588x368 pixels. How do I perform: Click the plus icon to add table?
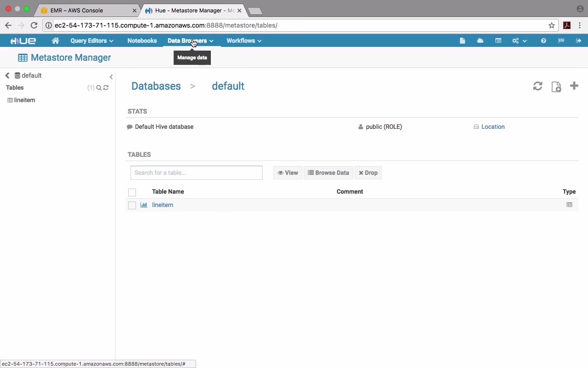(x=574, y=86)
